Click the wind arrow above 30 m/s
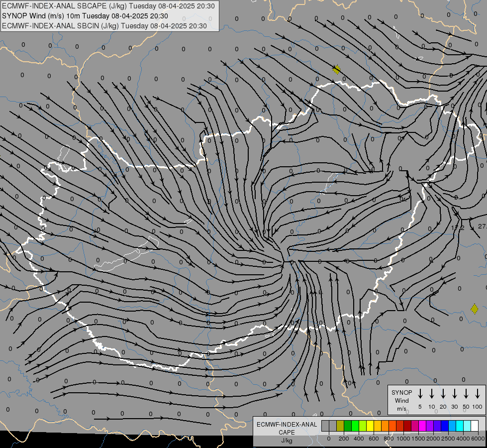 click(x=454, y=394)
